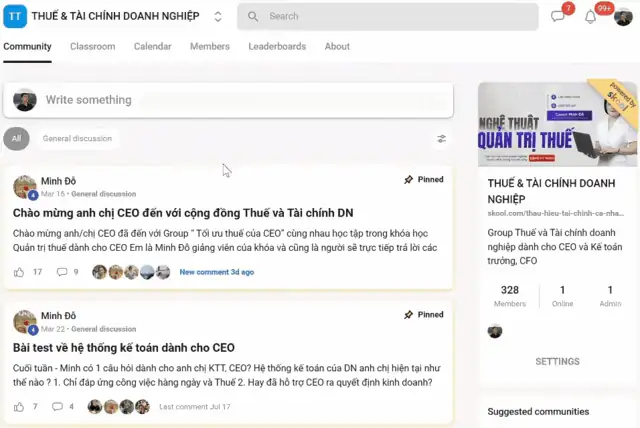This screenshot has width=640, height=428.
Task: Click the TT group logo icon
Action: (x=15, y=16)
